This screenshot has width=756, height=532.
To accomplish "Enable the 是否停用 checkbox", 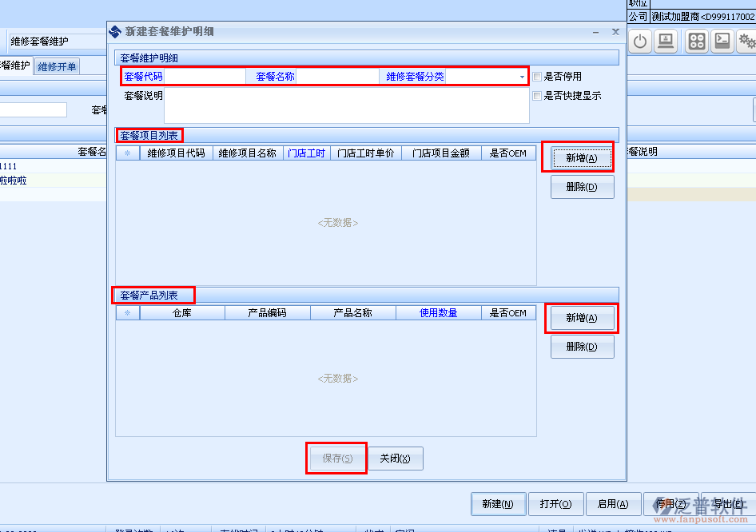I will point(538,77).
